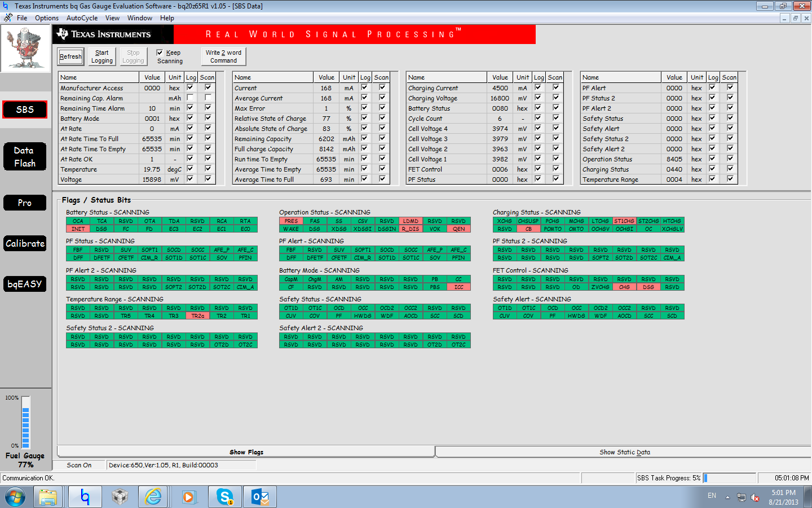This screenshot has width=812, height=508.
Task: Toggle Log checkbox for Manufacturer Access
Action: coord(191,87)
